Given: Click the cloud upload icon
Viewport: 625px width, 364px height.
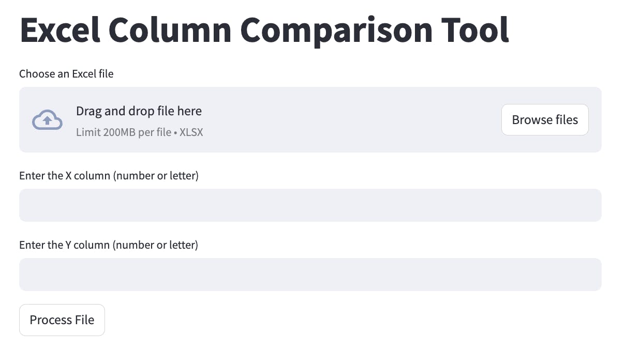Looking at the screenshot, I should (47, 120).
